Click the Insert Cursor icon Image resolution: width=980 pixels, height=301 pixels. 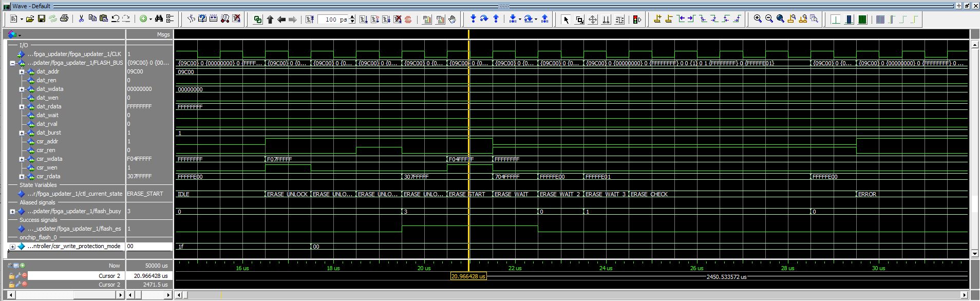[657, 19]
